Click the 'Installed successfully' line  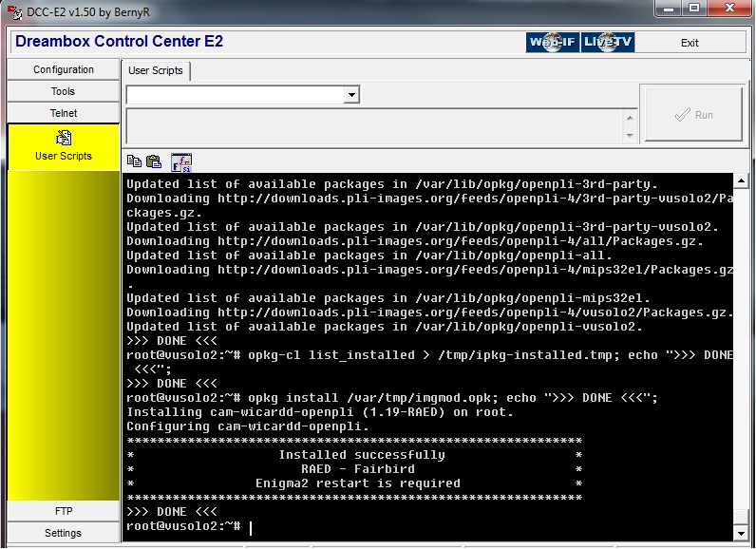pos(362,455)
